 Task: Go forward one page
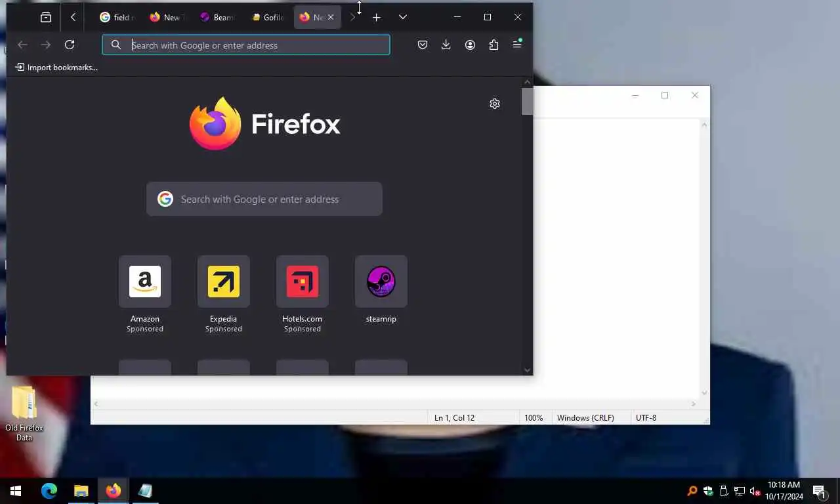tap(46, 45)
